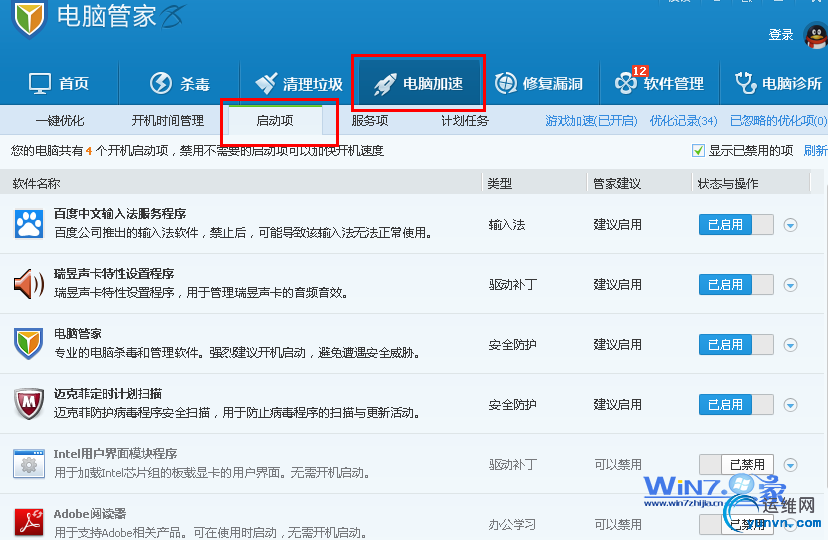Toggle 瑞昱声卡特性设置程序 已启用 switch
The image size is (828, 540).
click(x=736, y=285)
